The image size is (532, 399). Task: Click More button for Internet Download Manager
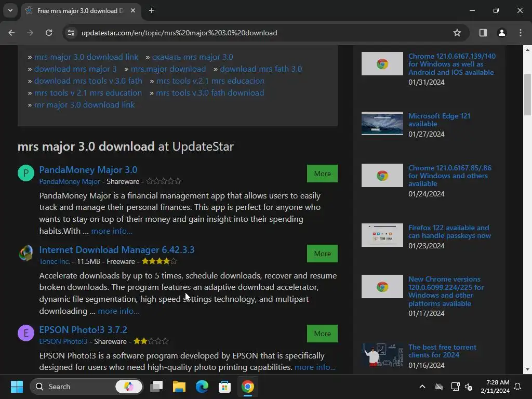(322, 254)
